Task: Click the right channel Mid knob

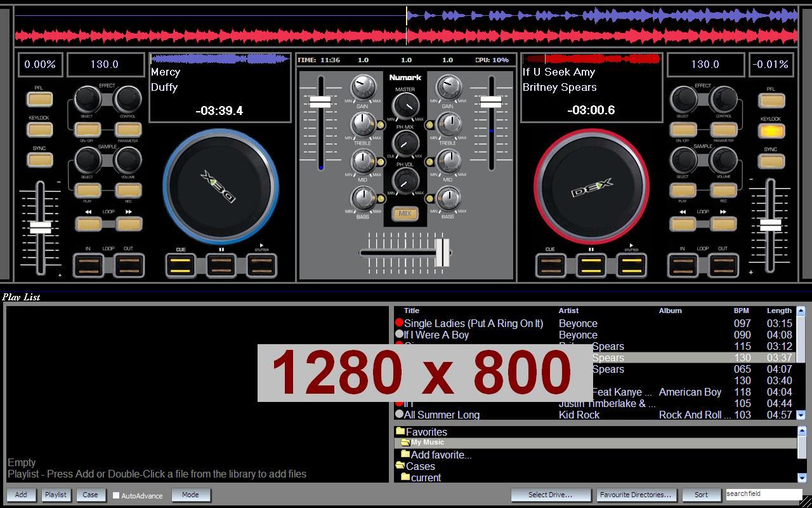Action: 448,162
